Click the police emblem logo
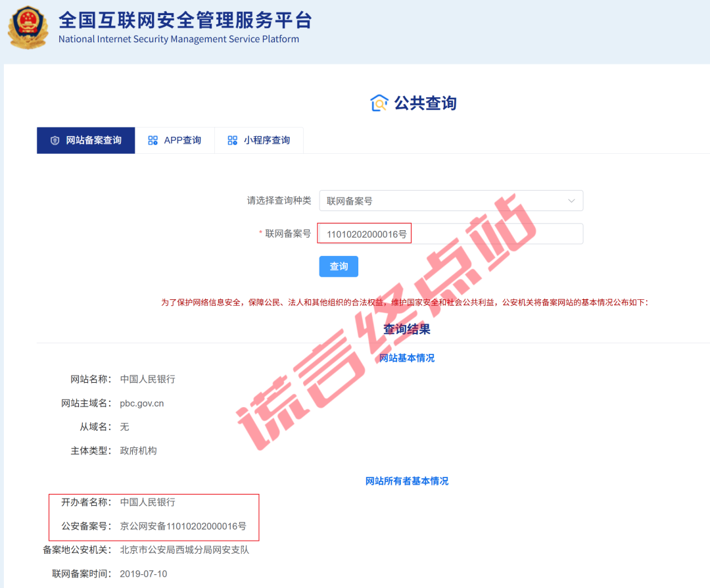The image size is (710, 588). click(x=28, y=27)
